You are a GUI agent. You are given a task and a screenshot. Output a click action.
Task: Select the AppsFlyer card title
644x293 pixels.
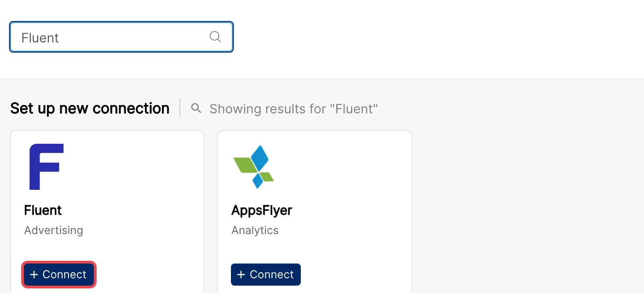point(262,211)
